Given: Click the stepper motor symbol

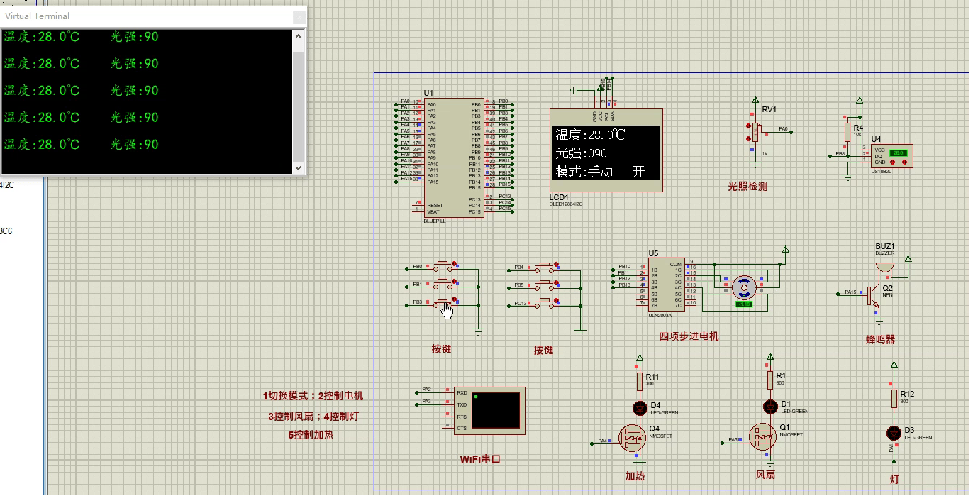Looking at the screenshot, I should [743, 287].
